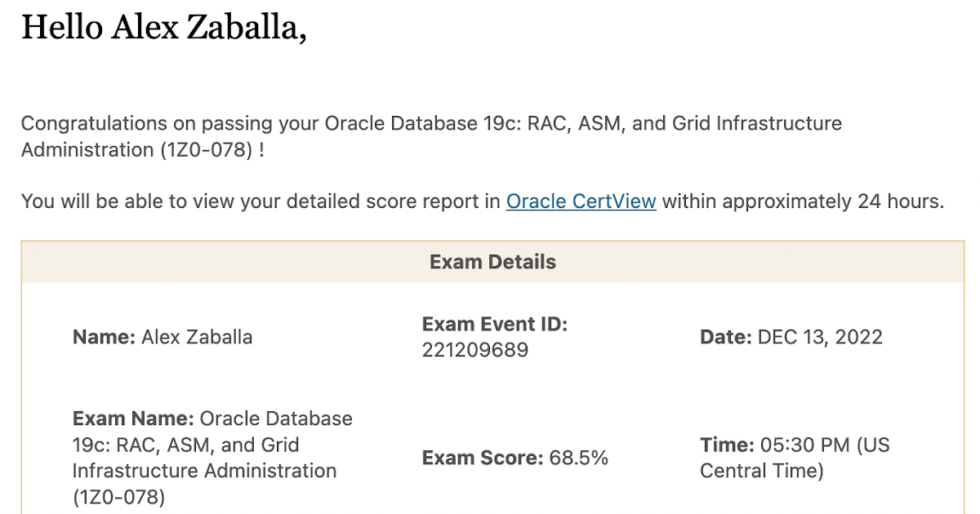Viewport: 980px width, 514px height.
Task: Click the "Exam Name:" label
Action: coord(133,419)
